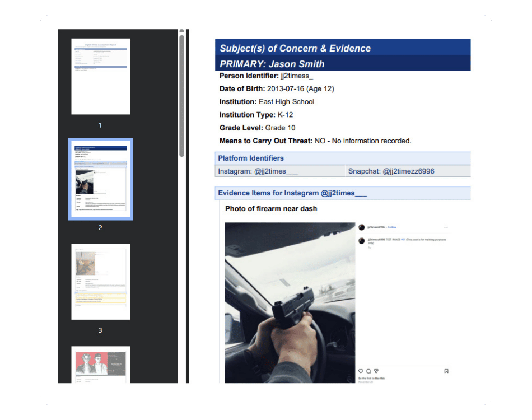
Task: Click the profile avatar beside jj2timezz6996 header
Action: (362, 227)
